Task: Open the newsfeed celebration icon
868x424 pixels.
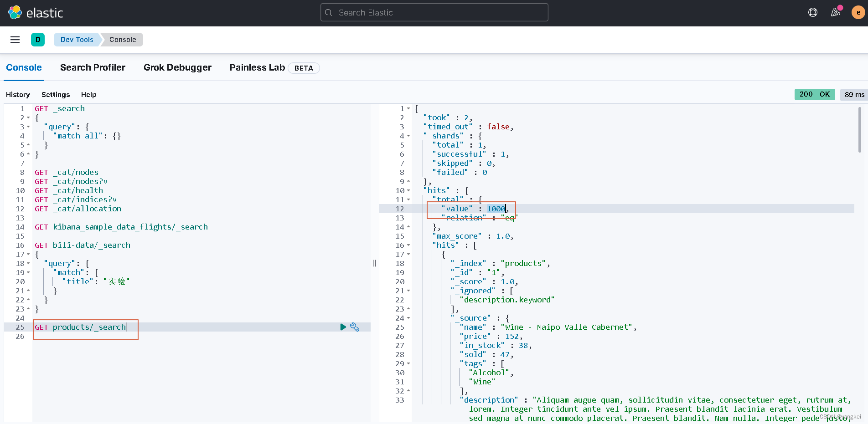Action: click(x=836, y=13)
